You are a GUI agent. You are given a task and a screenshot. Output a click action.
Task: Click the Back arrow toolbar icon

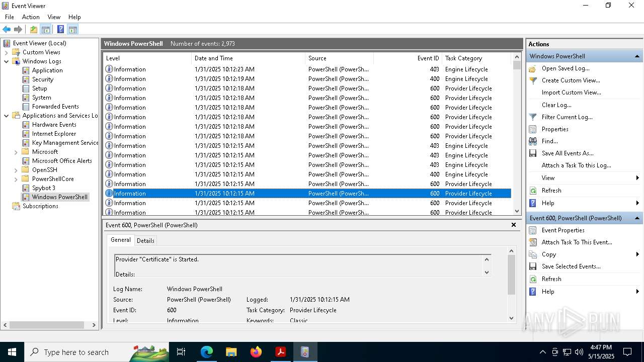point(7,29)
